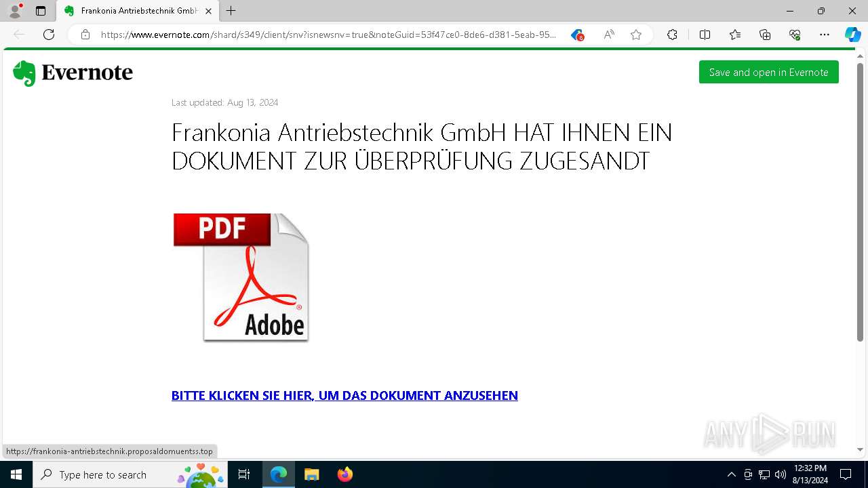Click BITTE KLICKEN SIE HIER document link

tap(344, 395)
